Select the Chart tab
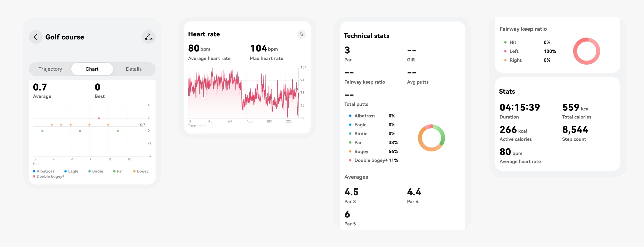The width and height of the screenshot is (644, 247). (x=92, y=69)
